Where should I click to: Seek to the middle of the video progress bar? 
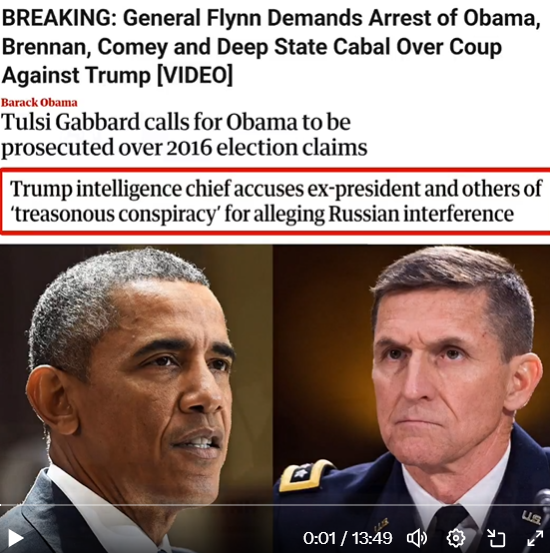[275, 505]
